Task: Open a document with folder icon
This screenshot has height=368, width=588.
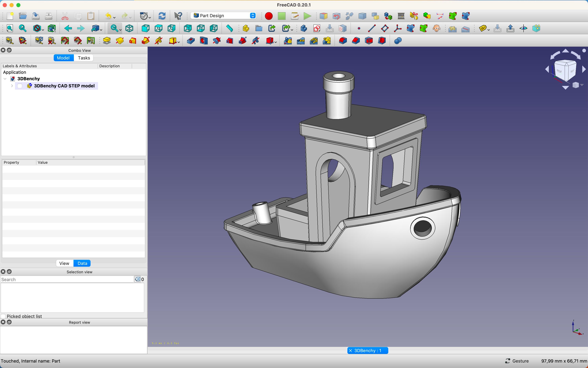Action: pos(23,16)
